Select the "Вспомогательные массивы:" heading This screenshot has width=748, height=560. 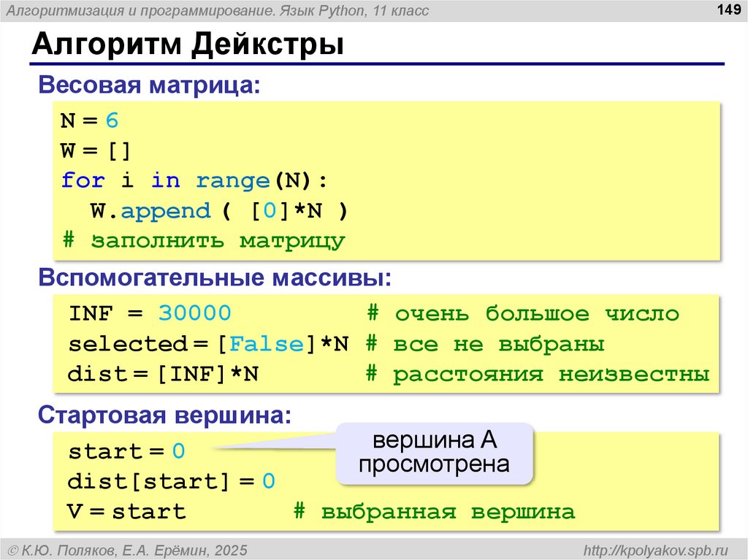tap(215, 278)
